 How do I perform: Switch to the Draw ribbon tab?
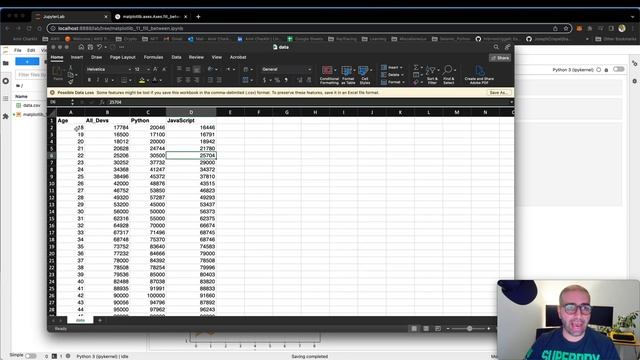(96, 57)
